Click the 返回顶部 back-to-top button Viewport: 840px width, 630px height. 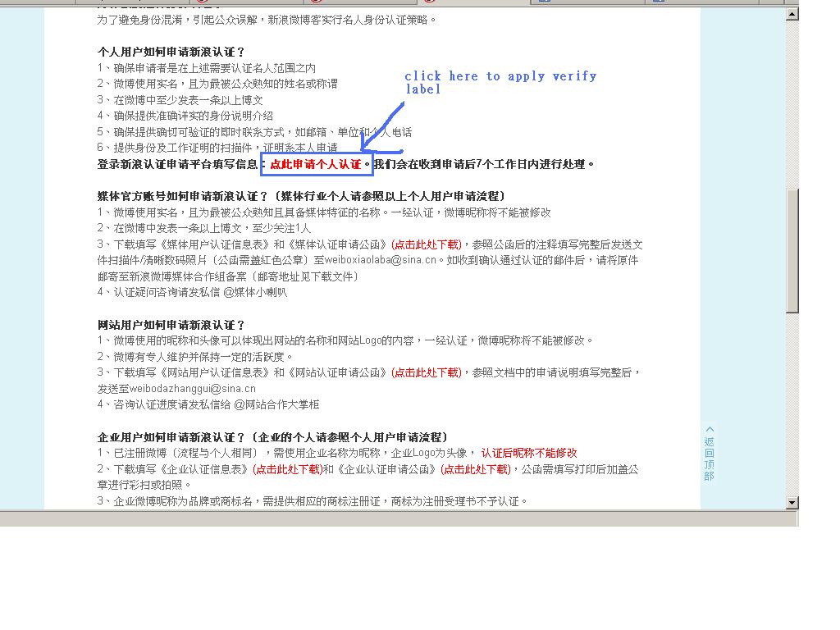pyautogui.click(x=710, y=453)
